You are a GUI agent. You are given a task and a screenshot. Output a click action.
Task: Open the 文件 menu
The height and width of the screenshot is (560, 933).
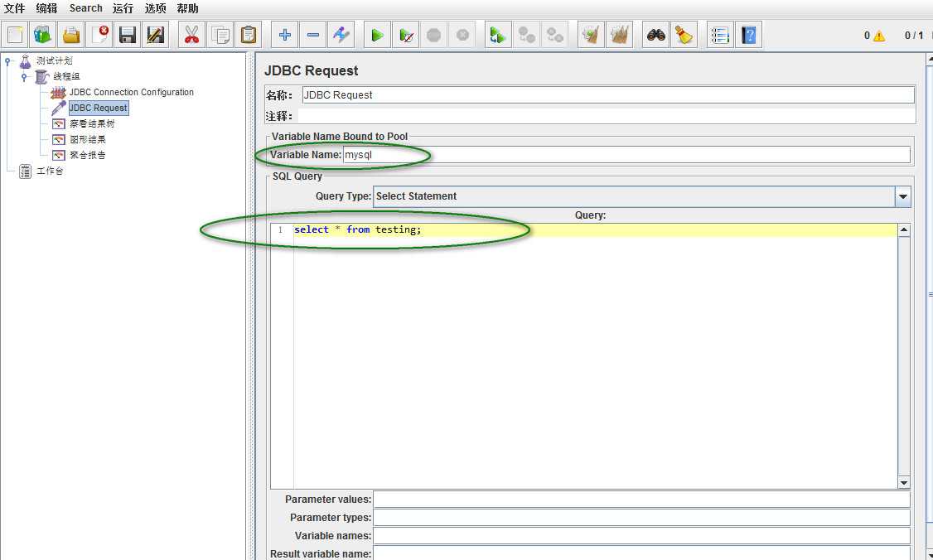pyautogui.click(x=14, y=8)
